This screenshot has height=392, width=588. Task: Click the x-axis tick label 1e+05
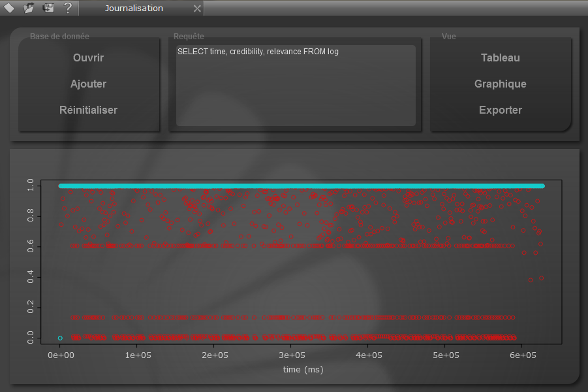138,355
